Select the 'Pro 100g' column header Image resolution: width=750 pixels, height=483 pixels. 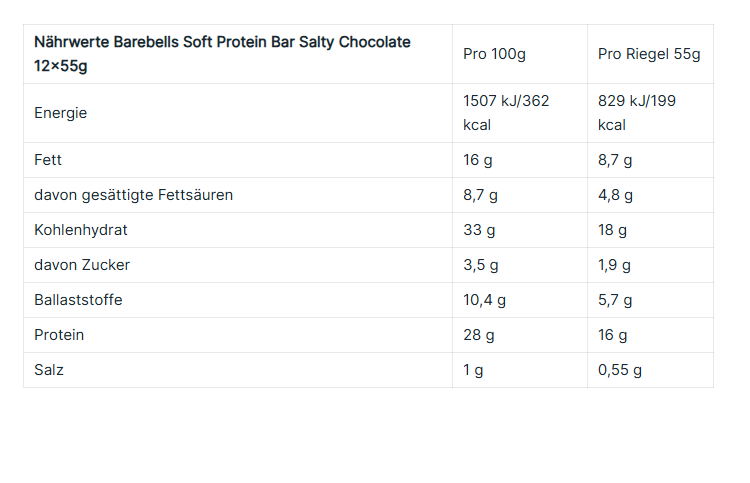coord(494,54)
